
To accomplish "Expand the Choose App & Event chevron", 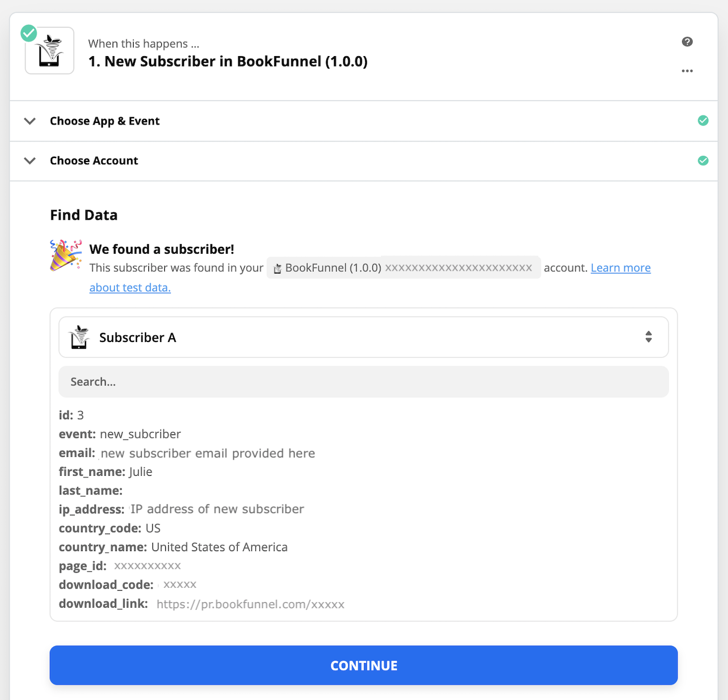I will pos(30,121).
